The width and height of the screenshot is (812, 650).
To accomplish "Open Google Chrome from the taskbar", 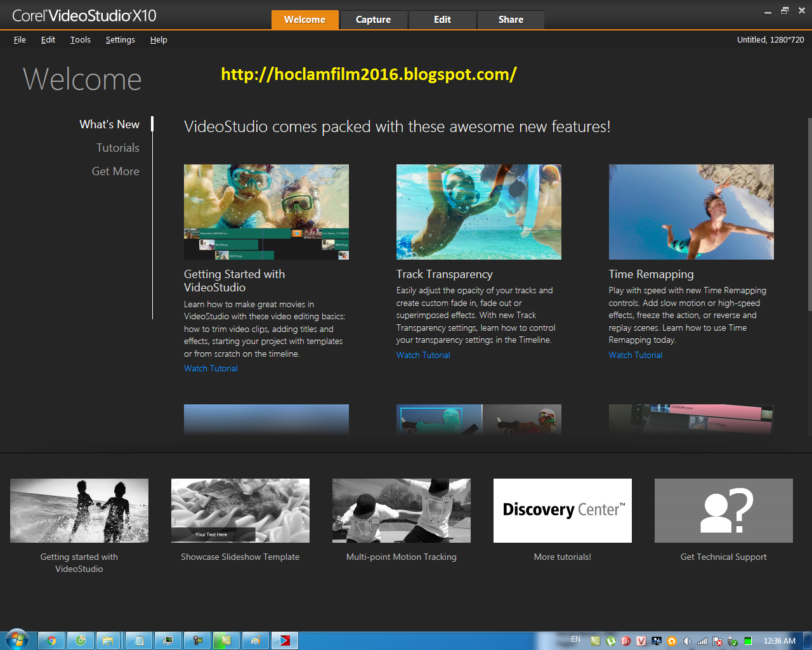I will tap(51, 640).
